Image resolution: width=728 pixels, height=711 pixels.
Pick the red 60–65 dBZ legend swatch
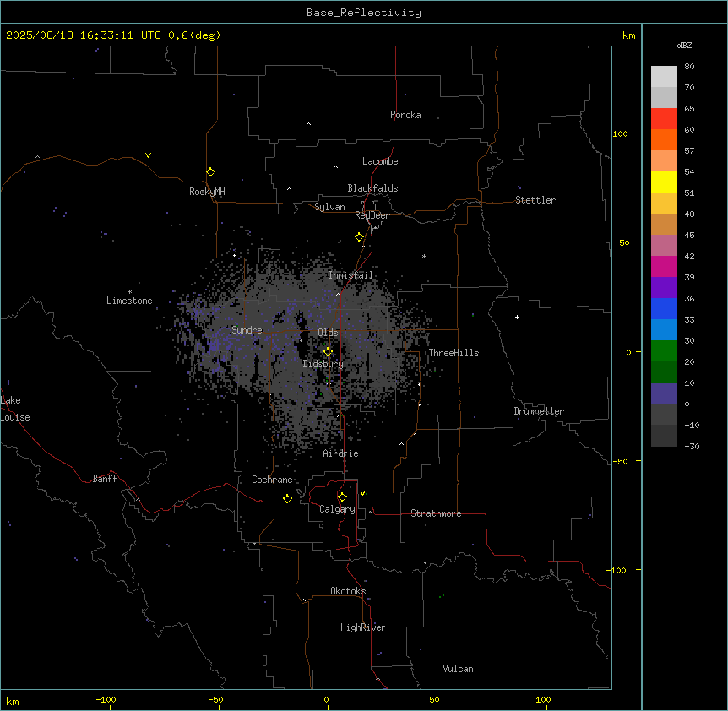click(x=664, y=118)
